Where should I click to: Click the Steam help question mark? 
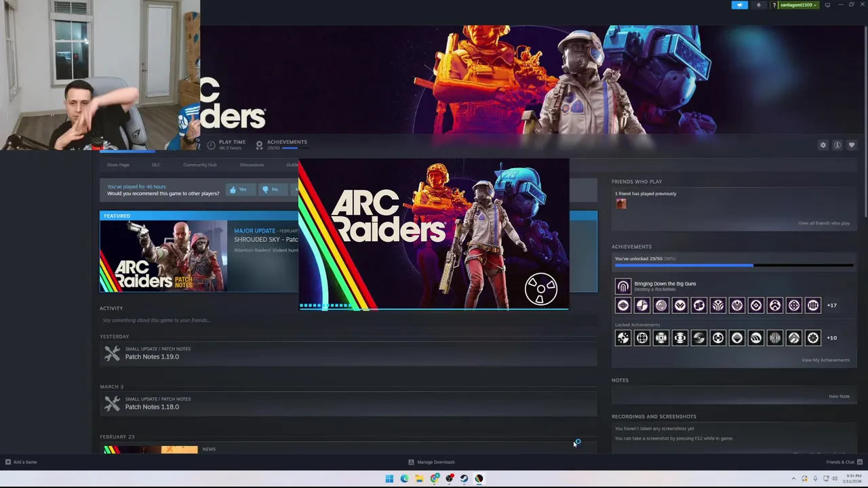point(774,5)
